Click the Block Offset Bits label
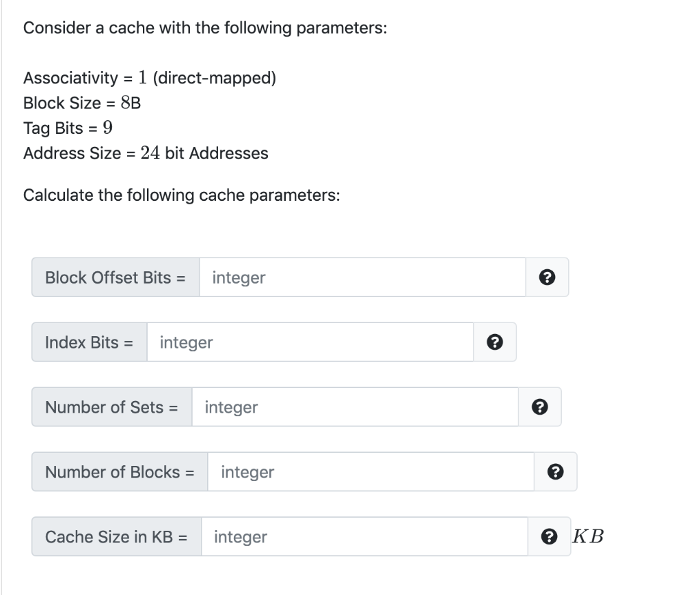The width and height of the screenshot is (700, 595). [x=115, y=277]
